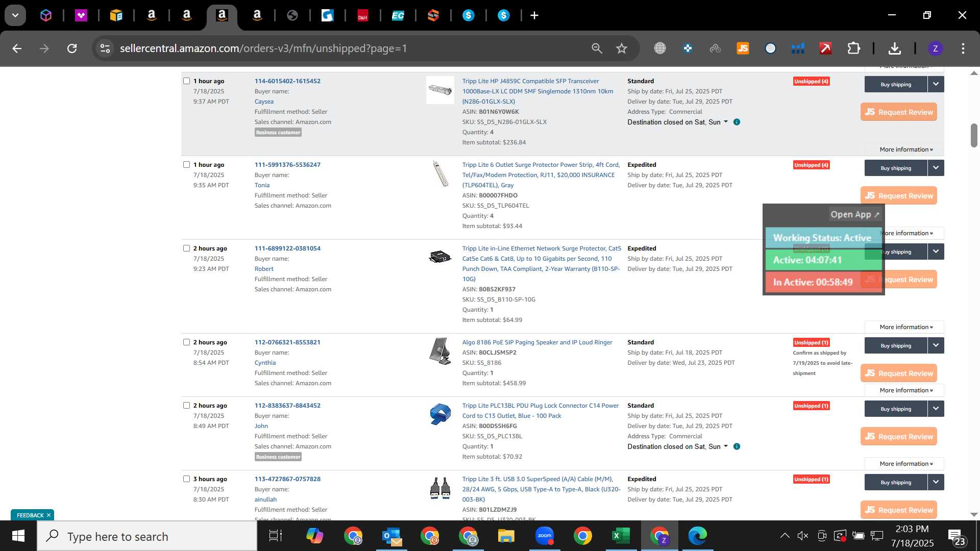Click the info icon beside first Destination closed
This screenshot has width=980, height=551.
[737, 122]
